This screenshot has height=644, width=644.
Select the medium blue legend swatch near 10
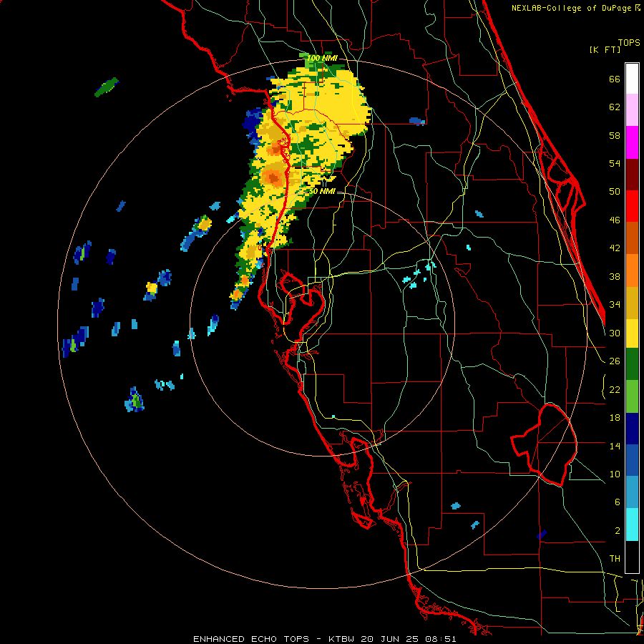point(632,460)
